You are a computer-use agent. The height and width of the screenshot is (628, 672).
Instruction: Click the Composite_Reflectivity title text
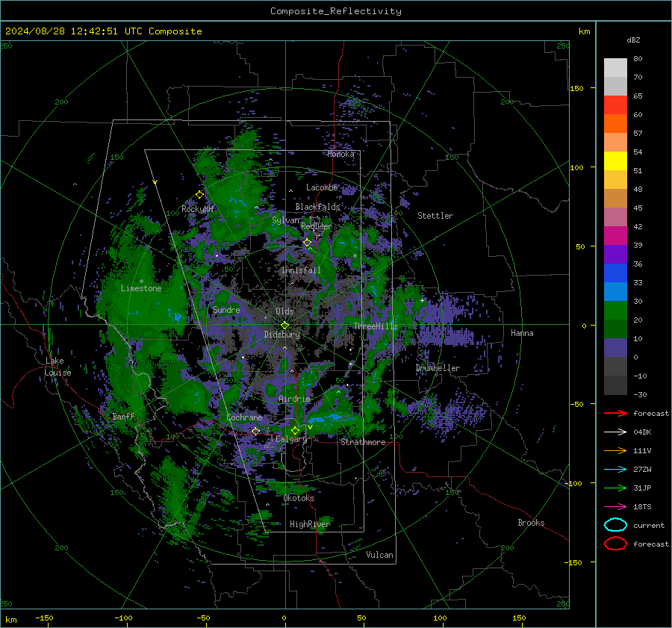[x=336, y=11]
